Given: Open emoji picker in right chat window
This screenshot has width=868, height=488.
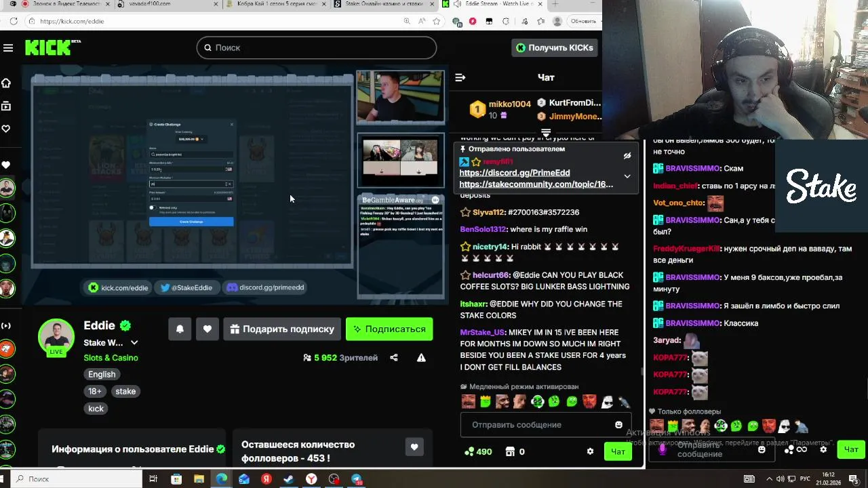Looking at the screenshot, I should click(x=762, y=449).
